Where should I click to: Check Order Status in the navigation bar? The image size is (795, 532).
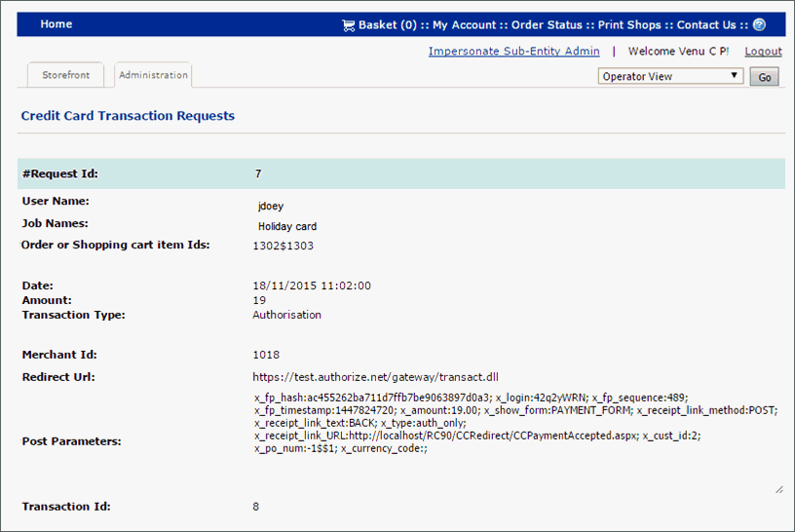point(548,25)
